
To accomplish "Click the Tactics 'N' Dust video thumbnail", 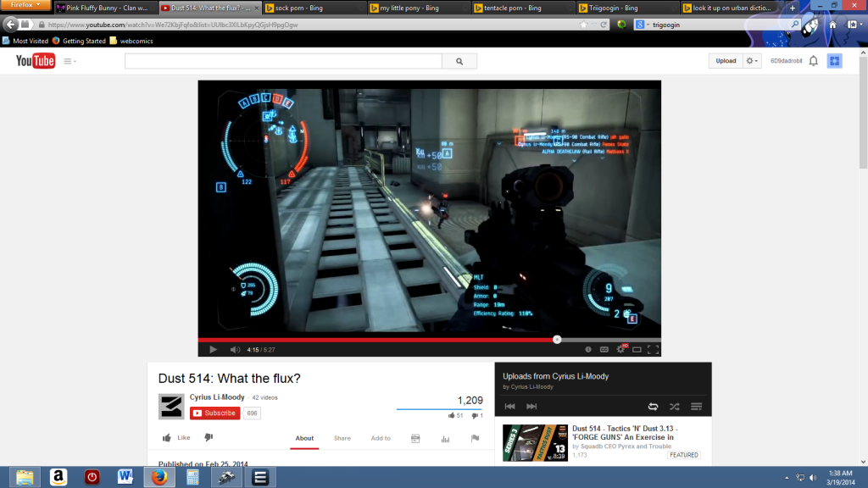I will click(535, 442).
